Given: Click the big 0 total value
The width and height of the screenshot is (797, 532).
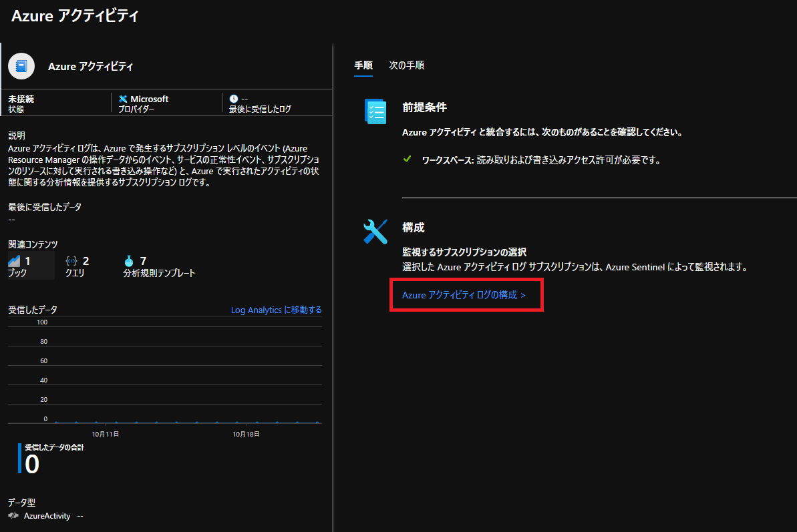Looking at the screenshot, I should 32,465.
